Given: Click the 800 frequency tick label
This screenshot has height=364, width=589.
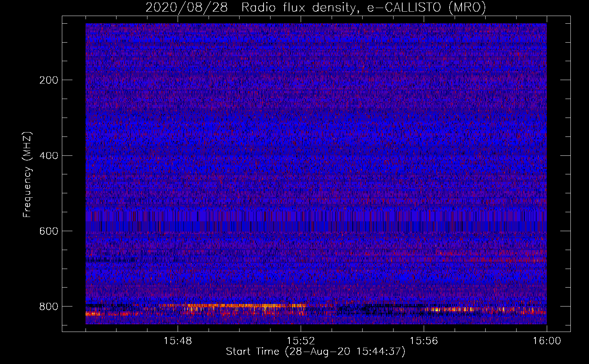Looking at the screenshot, I should (x=49, y=306).
